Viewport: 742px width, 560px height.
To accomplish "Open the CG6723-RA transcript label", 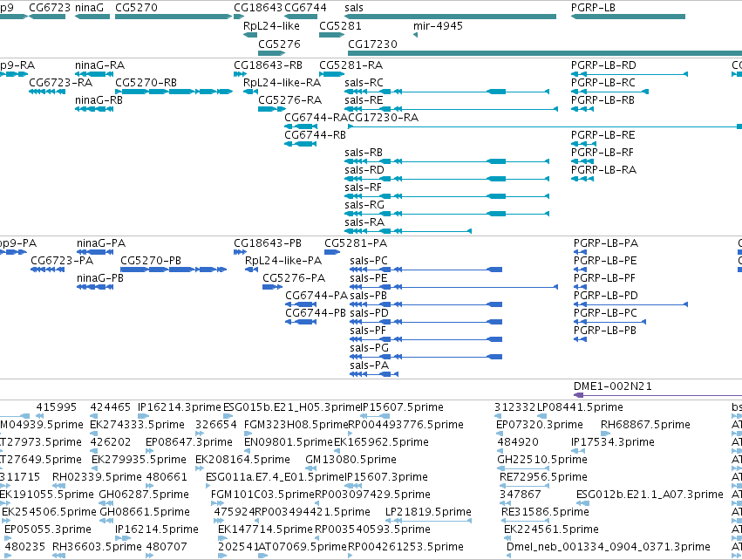I will pyautogui.click(x=60, y=83).
